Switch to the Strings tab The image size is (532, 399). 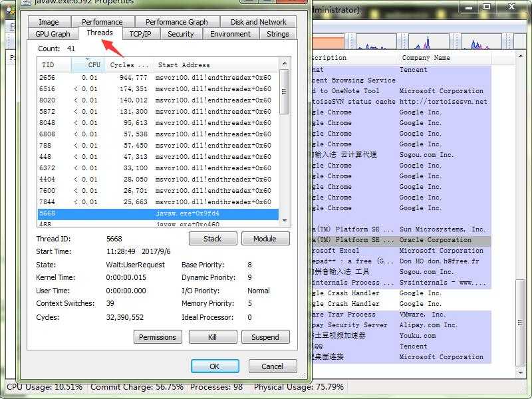point(277,34)
